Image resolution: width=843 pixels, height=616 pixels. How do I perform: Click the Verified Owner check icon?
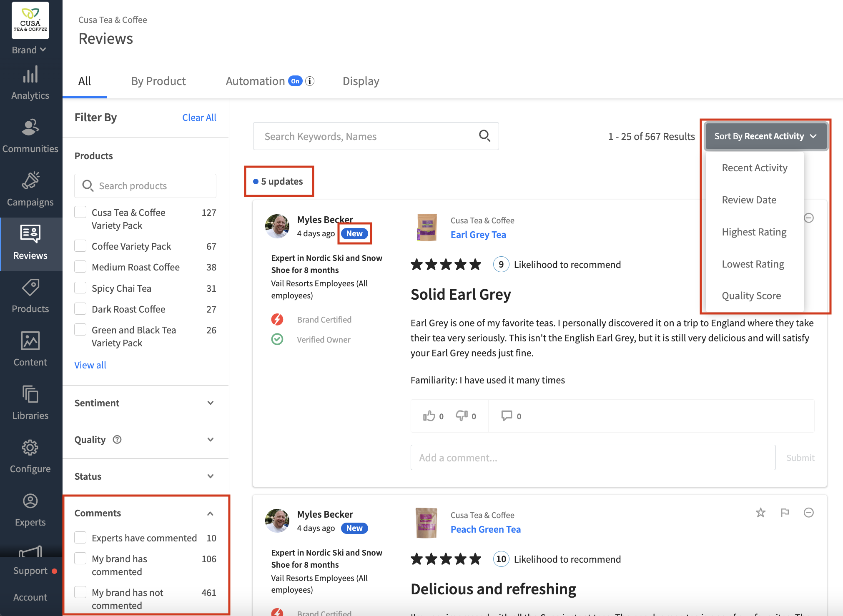tap(277, 339)
